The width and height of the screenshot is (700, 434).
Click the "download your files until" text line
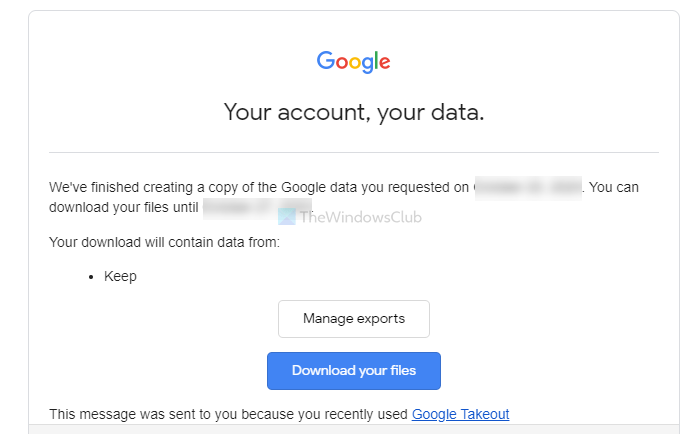(124, 208)
